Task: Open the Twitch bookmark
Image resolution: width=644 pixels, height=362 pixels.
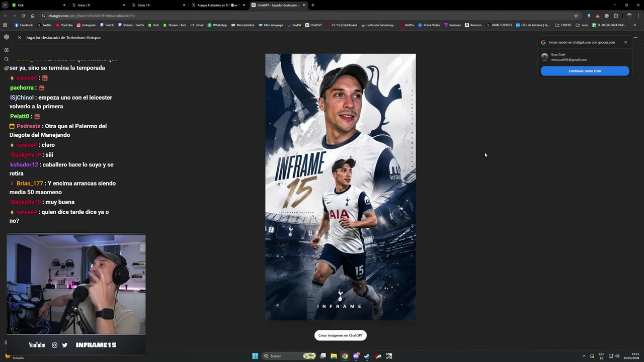Action: pyautogui.click(x=107, y=25)
